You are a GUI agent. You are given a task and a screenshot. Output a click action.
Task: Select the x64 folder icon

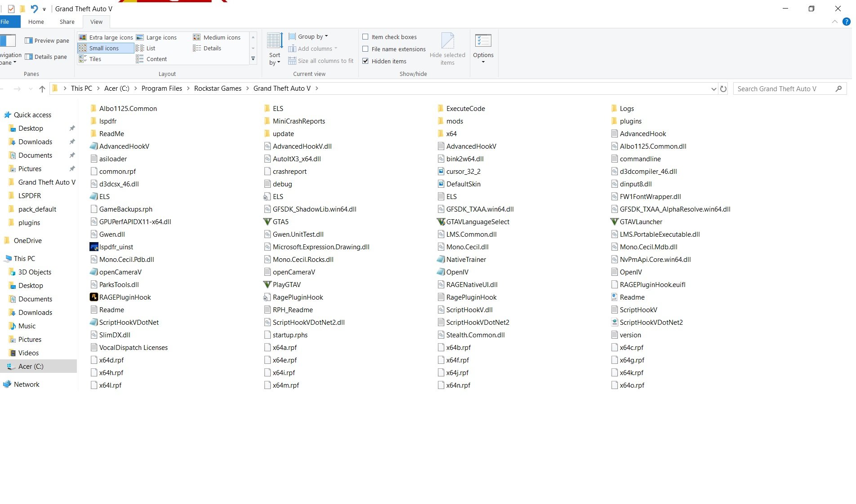pyautogui.click(x=441, y=133)
